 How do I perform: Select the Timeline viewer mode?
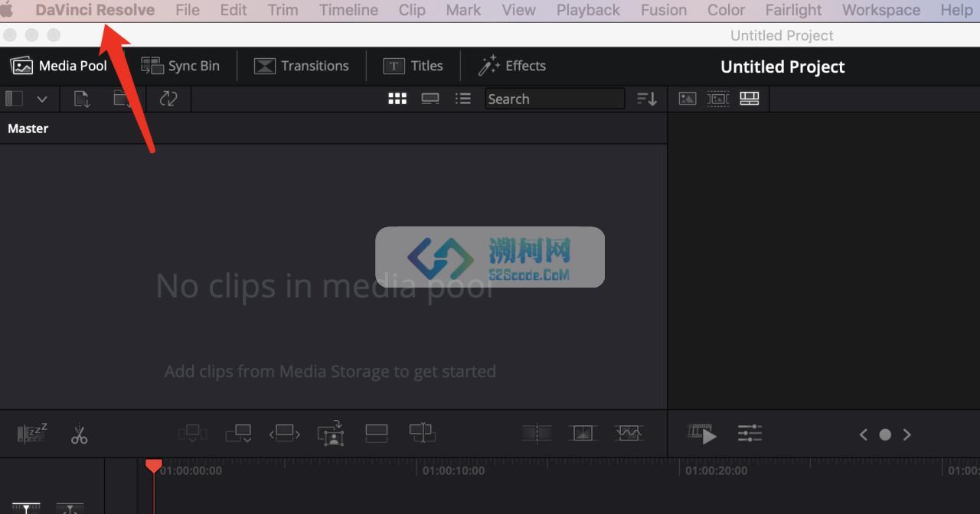(x=750, y=99)
